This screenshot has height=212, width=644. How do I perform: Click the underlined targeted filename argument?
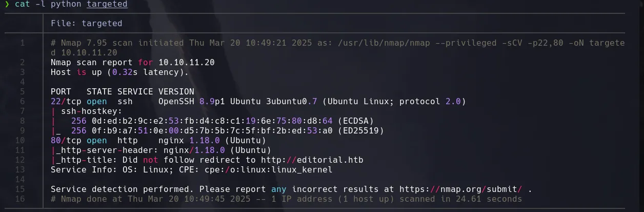tap(107, 5)
